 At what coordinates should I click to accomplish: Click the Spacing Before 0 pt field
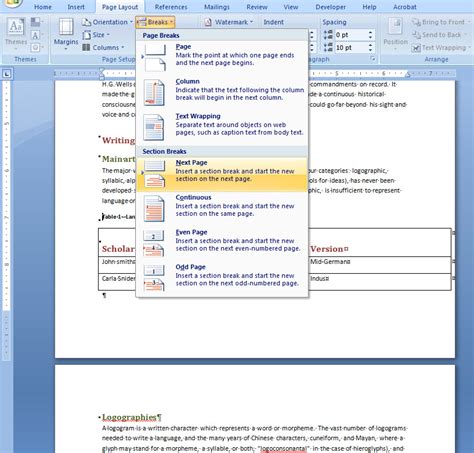pos(350,35)
